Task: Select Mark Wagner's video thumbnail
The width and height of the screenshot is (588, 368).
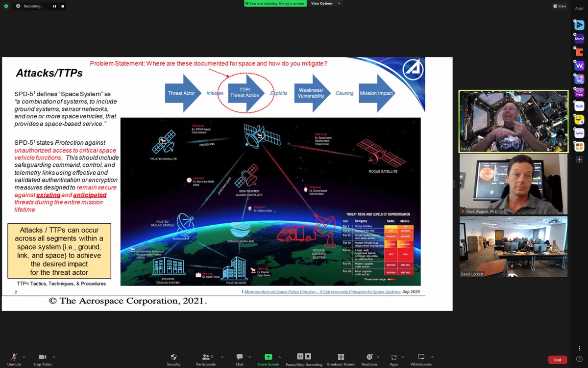Action: 513,184
